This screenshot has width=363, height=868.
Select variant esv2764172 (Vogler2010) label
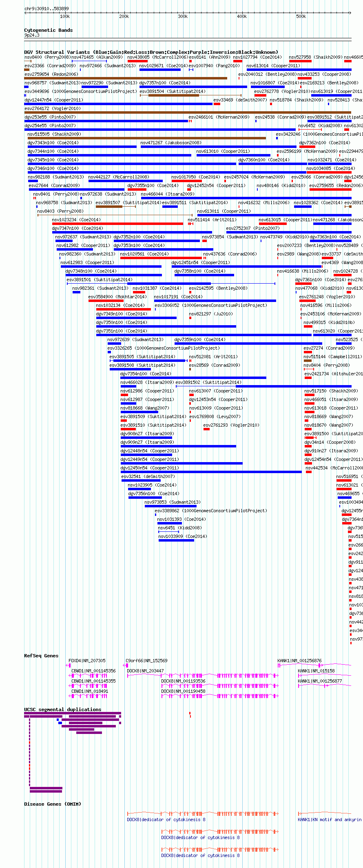[x=53, y=108]
